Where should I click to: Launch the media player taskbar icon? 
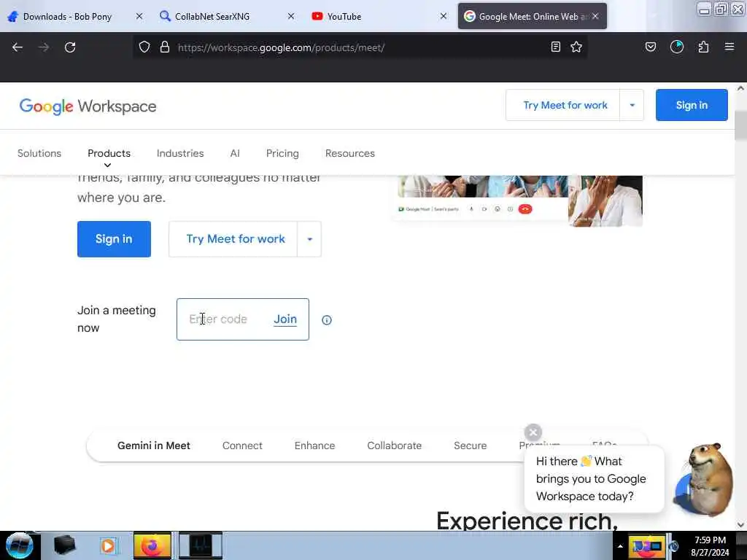pyautogui.click(x=108, y=545)
